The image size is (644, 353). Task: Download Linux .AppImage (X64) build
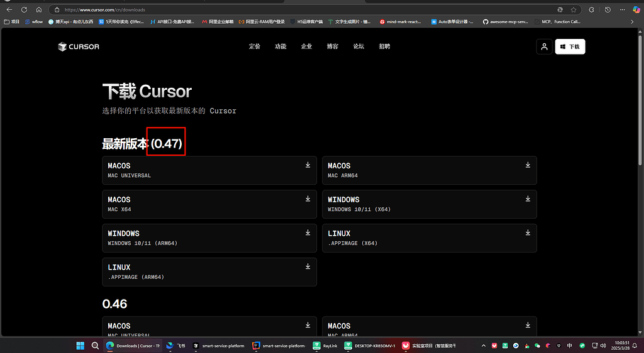tap(429, 238)
